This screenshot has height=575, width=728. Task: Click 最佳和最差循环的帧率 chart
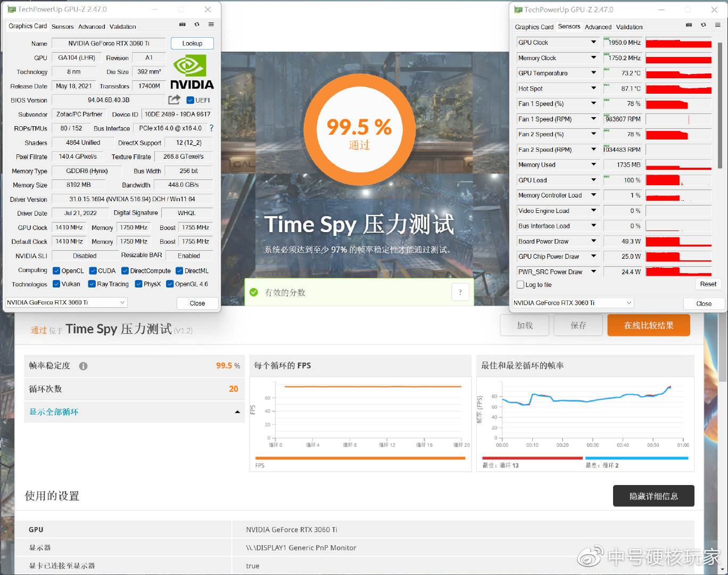(585, 424)
